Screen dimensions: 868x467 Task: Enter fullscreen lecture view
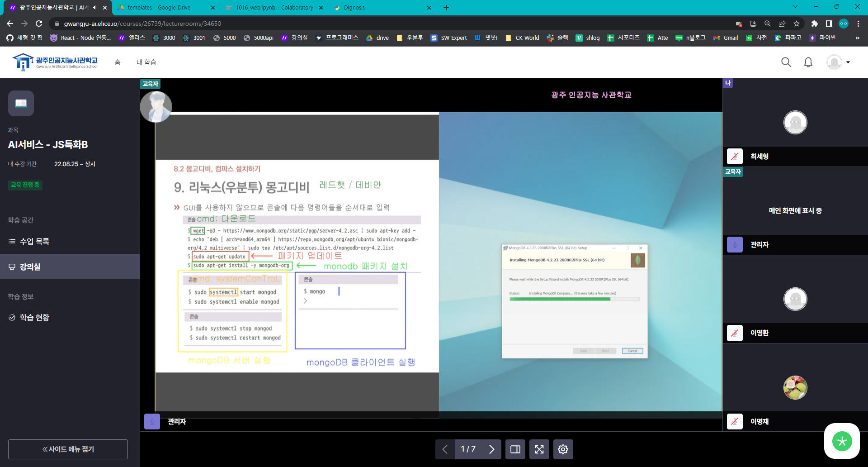pyautogui.click(x=539, y=449)
